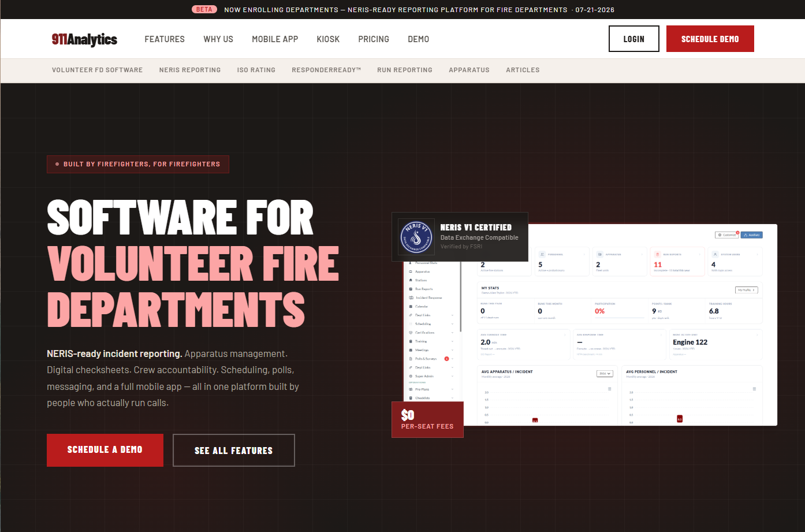Expand the Polls & Surveys chevron
Screen dimensions: 805x532
click(x=452, y=359)
